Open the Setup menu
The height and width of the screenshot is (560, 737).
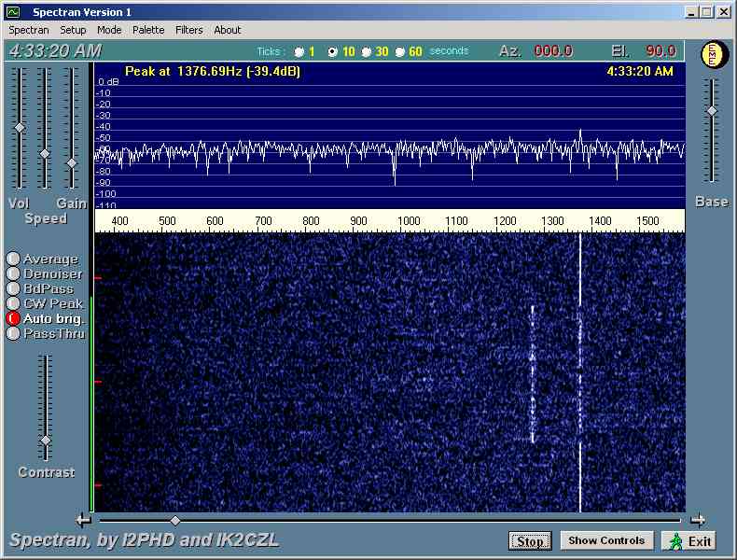tap(73, 30)
